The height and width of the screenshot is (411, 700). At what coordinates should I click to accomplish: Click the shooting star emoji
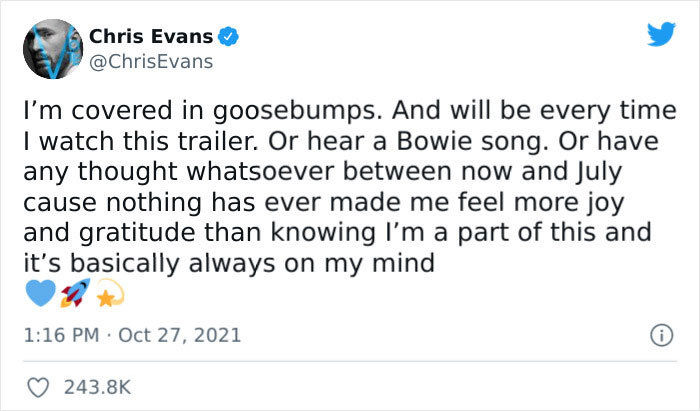click(x=106, y=293)
